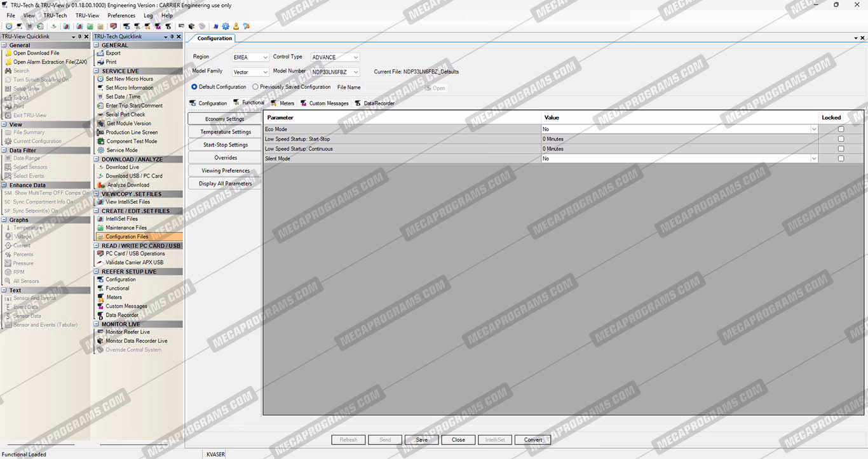Open View IntelliSet Files

128,203
